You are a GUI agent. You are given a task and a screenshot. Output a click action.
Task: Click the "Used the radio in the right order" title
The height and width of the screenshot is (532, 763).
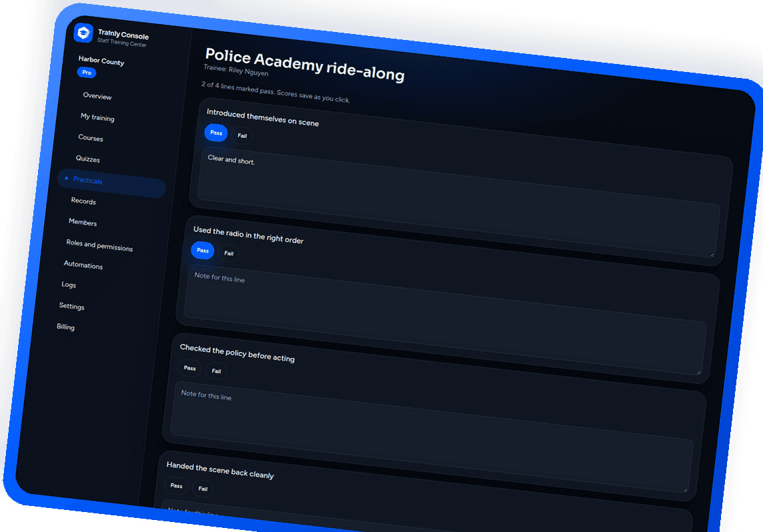[x=248, y=235]
